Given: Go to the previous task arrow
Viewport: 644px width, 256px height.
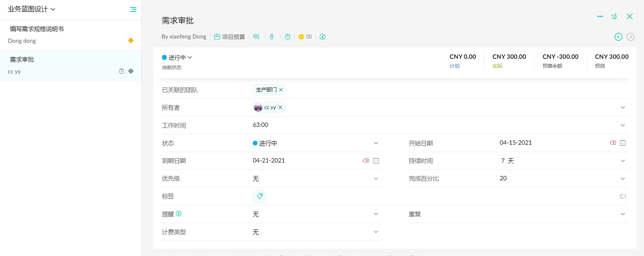Looking at the screenshot, I should [618, 37].
